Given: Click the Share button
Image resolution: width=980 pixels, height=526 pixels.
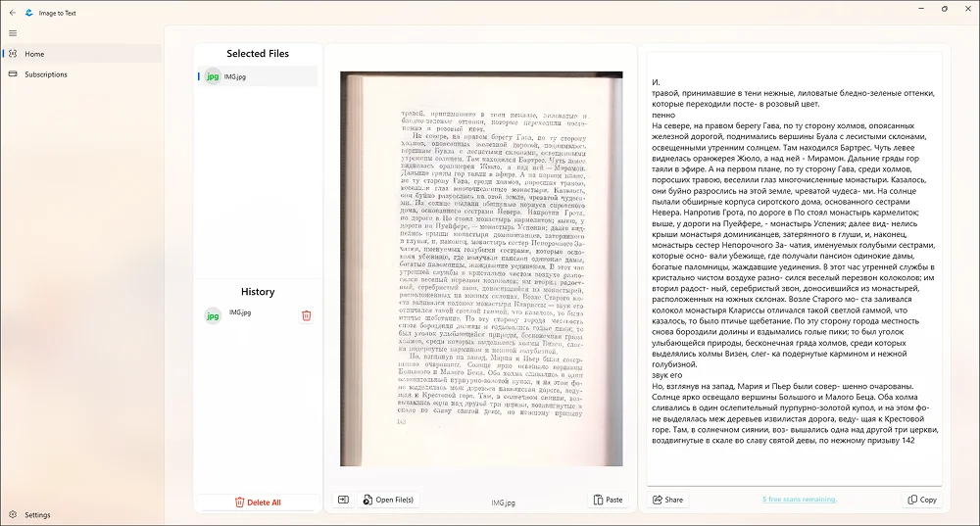Looking at the screenshot, I should point(667,500).
